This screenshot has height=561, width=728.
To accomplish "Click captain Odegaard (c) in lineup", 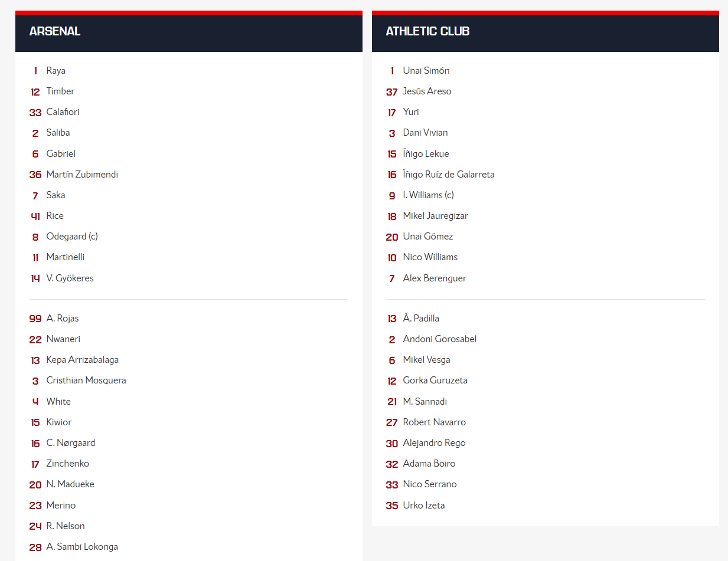I will (72, 237).
